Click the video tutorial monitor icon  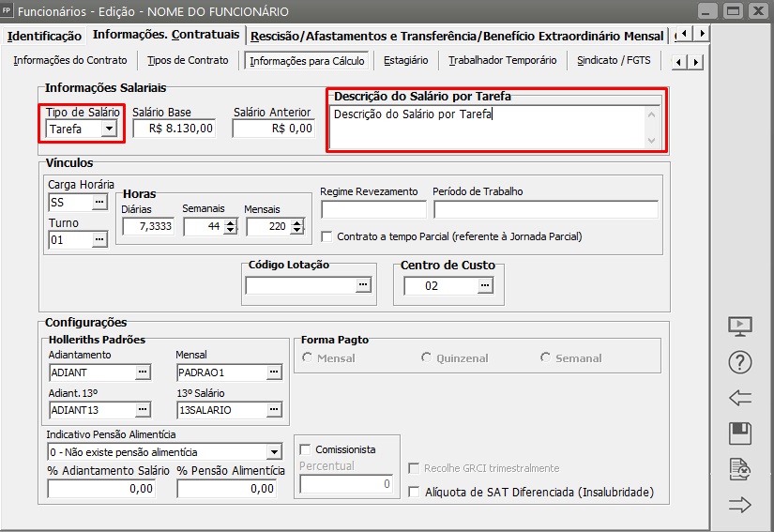[740, 327]
